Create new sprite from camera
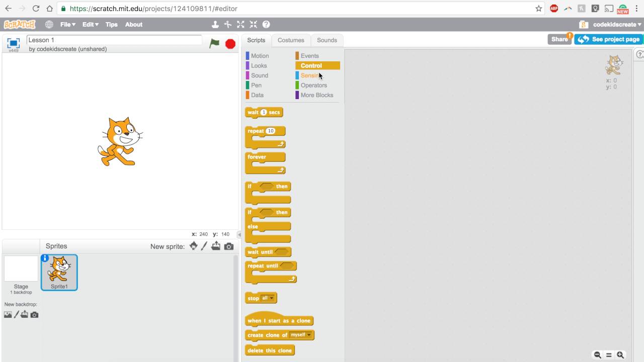644x362 pixels. point(229,246)
